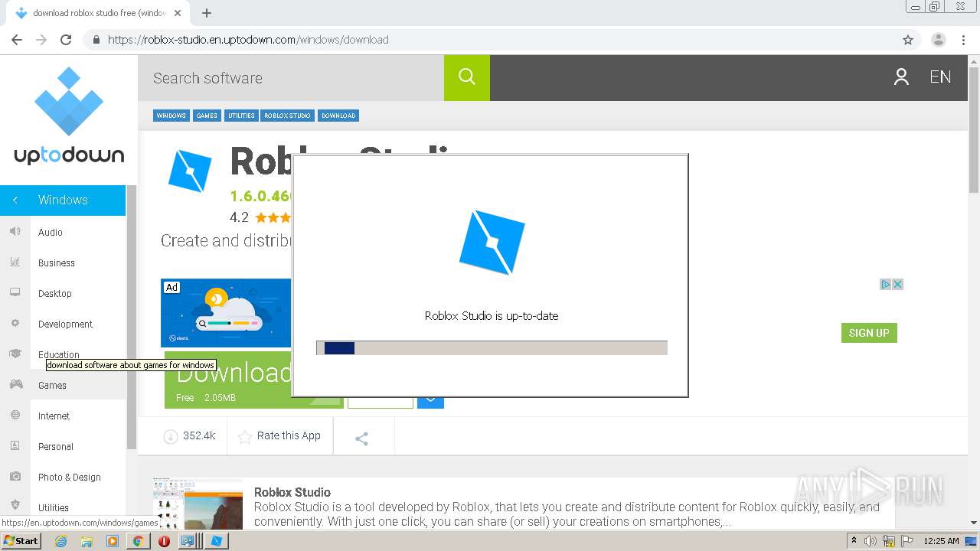Screen dimensions: 980x551
Task: Click the Photo & Design camera icon
Action: pyautogui.click(x=15, y=476)
